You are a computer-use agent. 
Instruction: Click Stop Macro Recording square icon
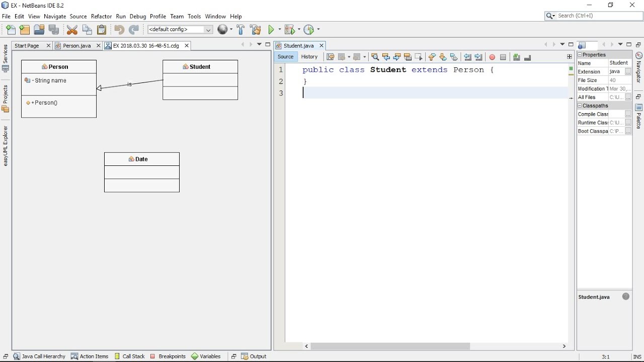coord(503,57)
